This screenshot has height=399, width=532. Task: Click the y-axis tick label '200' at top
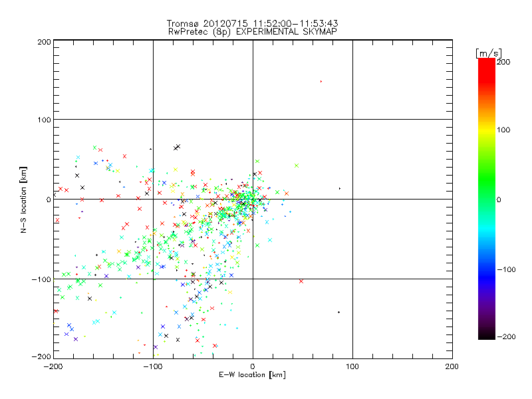44,42
